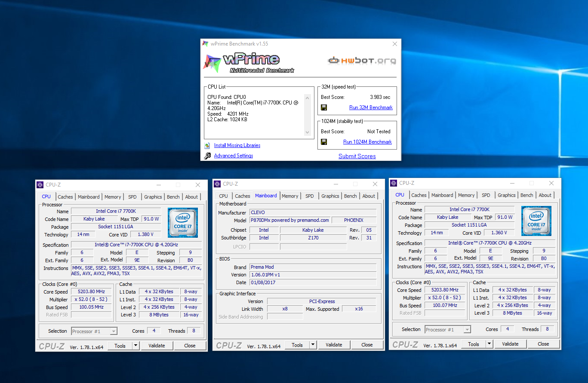
Task: Click the Submit Scores link
Action: [x=357, y=156]
